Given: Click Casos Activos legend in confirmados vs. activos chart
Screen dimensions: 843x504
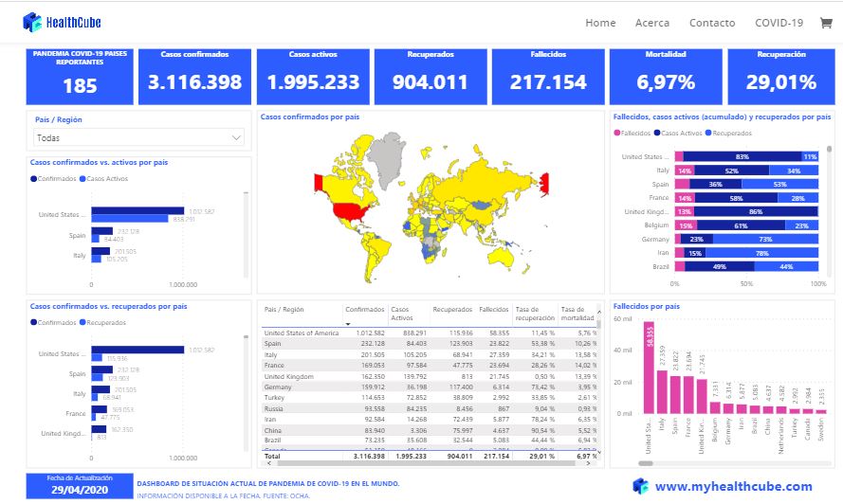Looking at the screenshot, I should pyautogui.click(x=103, y=179).
